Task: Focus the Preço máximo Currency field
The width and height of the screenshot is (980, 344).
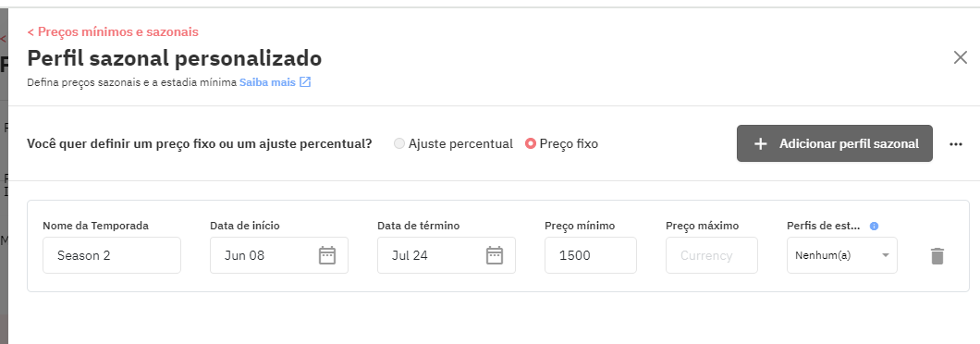Action: point(711,255)
